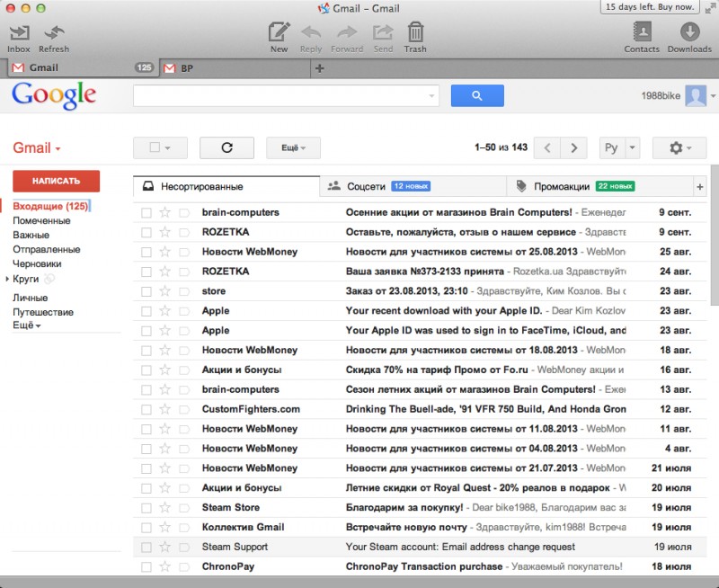Image resolution: width=719 pixels, height=588 pixels.
Task: Star the Steam Store message
Action: point(165,507)
